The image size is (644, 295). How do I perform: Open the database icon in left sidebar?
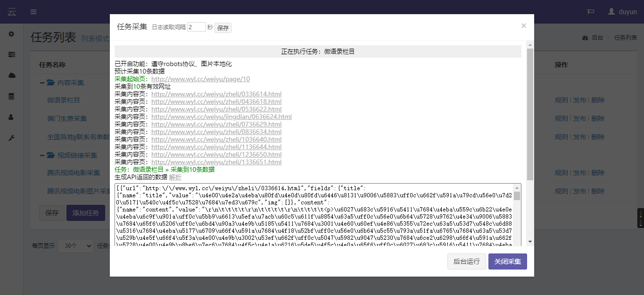click(11, 96)
